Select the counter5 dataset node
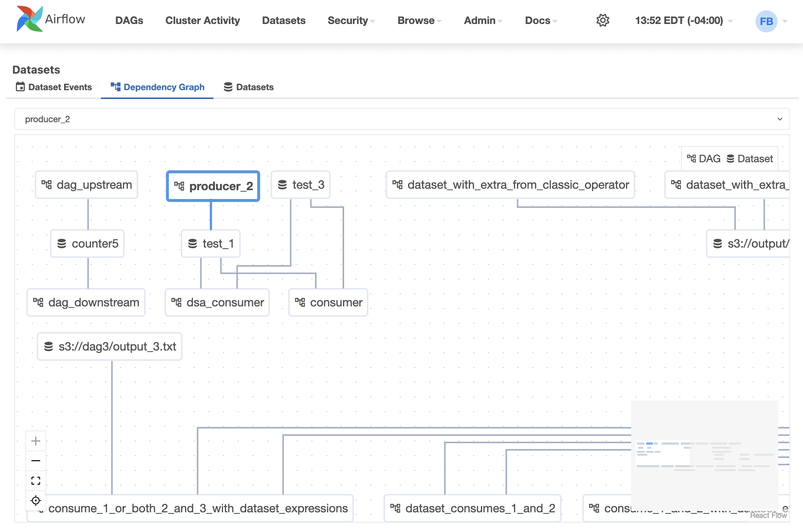The height and width of the screenshot is (532, 803). pyautogui.click(x=87, y=244)
